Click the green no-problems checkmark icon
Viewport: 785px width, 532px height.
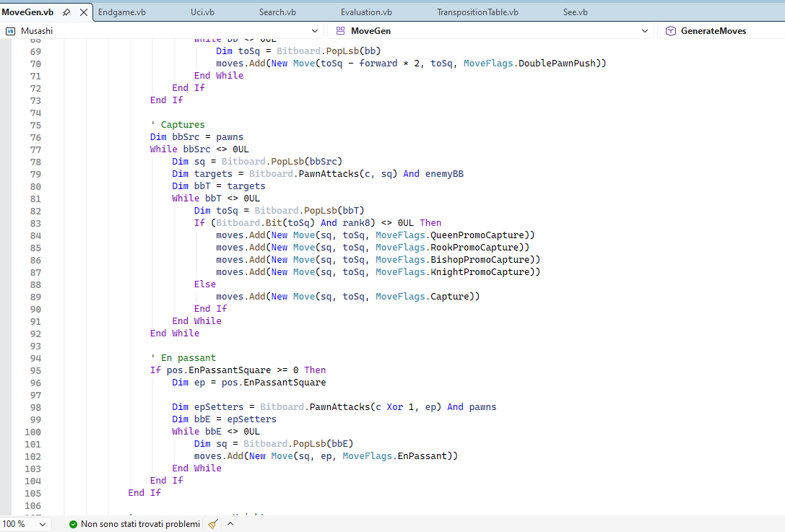point(73,524)
